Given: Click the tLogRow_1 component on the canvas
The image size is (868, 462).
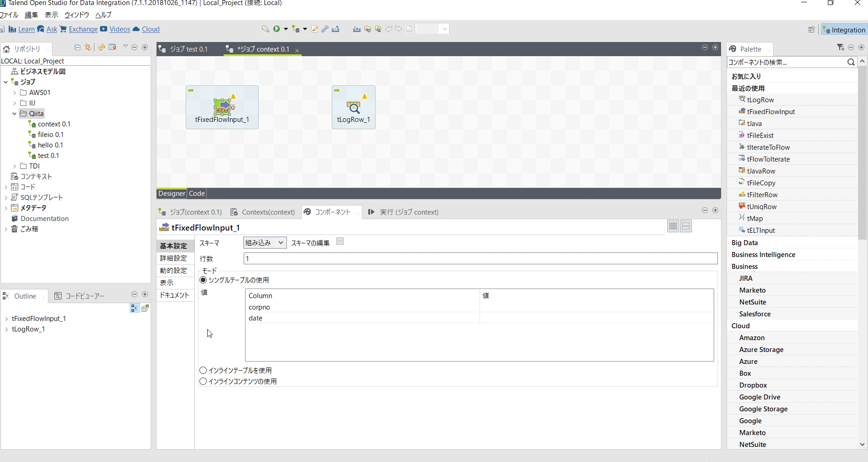Looking at the screenshot, I should tap(354, 107).
